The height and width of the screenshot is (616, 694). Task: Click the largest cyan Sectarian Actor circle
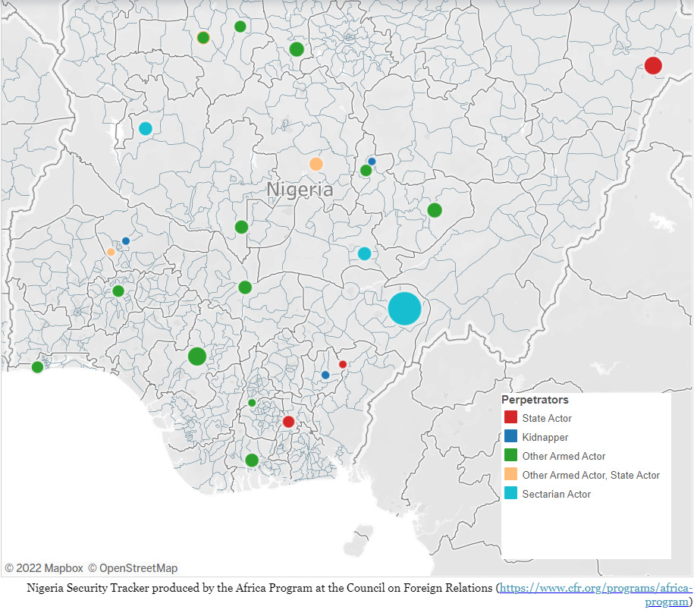coord(405,308)
